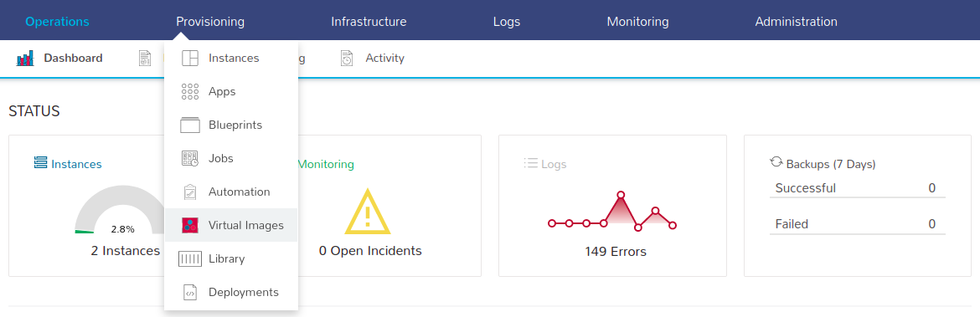Image resolution: width=980 pixels, height=317 pixels.
Task: Click the Library barcode icon
Action: [x=190, y=259]
